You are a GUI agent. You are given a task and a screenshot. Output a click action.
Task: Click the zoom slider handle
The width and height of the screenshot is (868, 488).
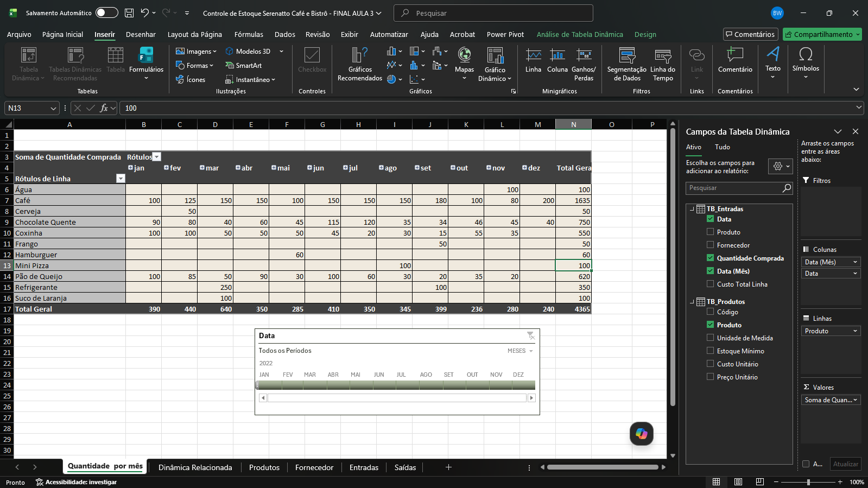808,482
